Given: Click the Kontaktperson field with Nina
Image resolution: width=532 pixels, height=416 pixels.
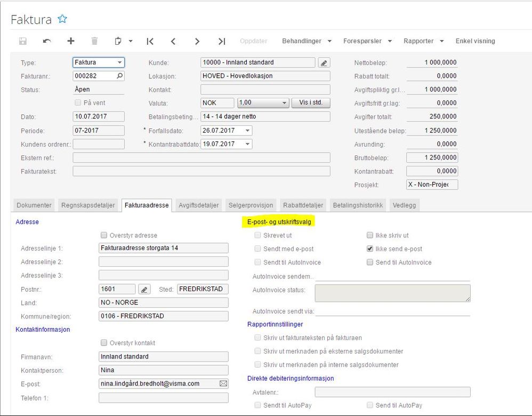Looking at the screenshot, I should 164,370.
